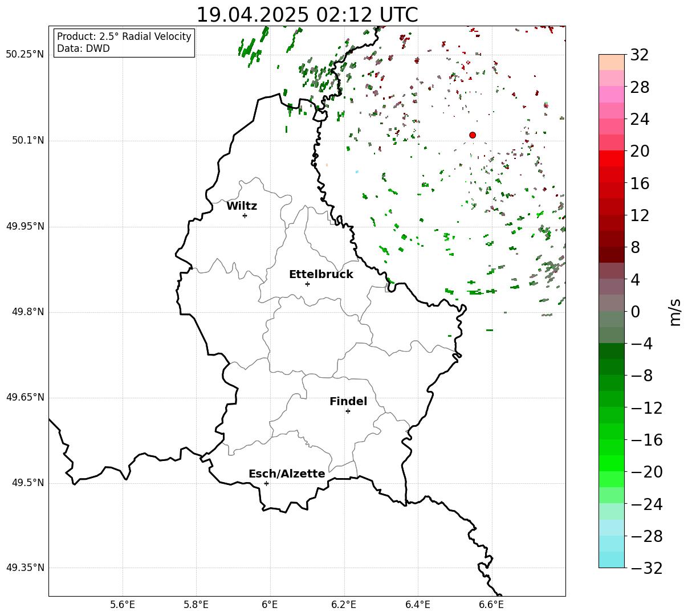Click the colorbar tick label −4
Screen dimensions: 688x616
click(641, 344)
